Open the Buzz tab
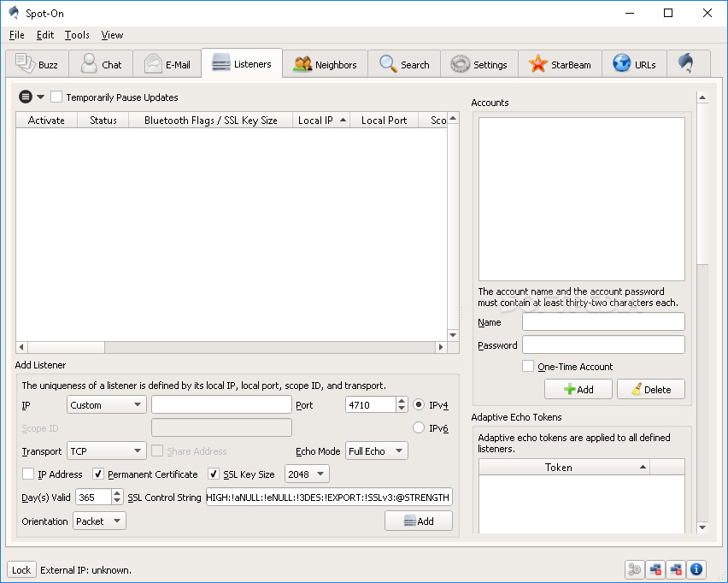 (x=37, y=63)
